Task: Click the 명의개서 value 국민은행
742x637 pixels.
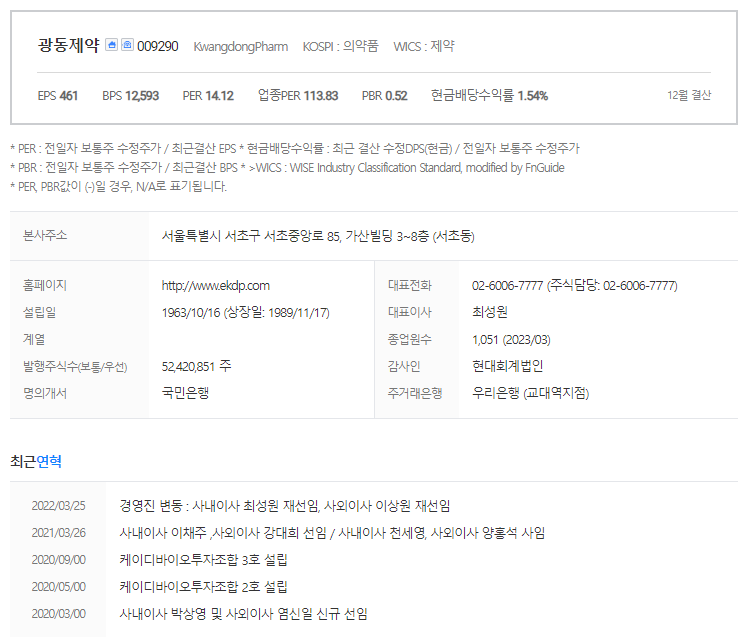Action: click(x=186, y=393)
